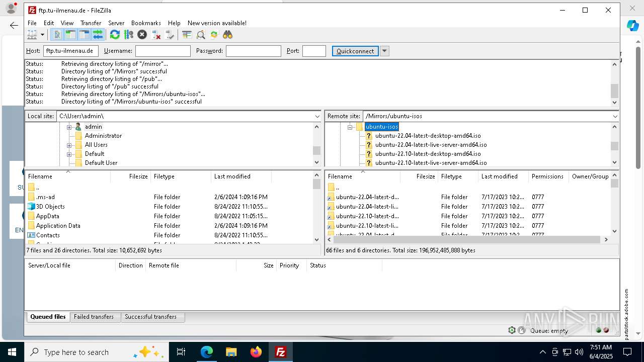This screenshot has width=644, height=362.
Task: Open directory listing filters
Action: (187, 35)
